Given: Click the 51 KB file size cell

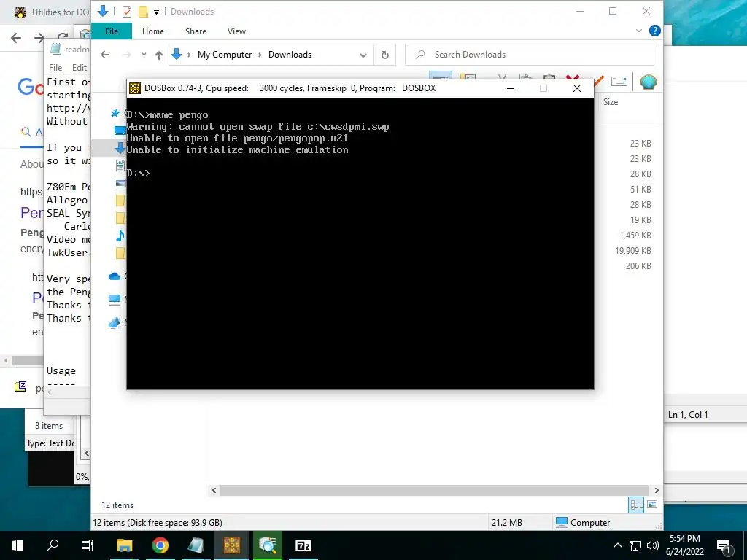Looking at the screenshot, I should (640, 189).
